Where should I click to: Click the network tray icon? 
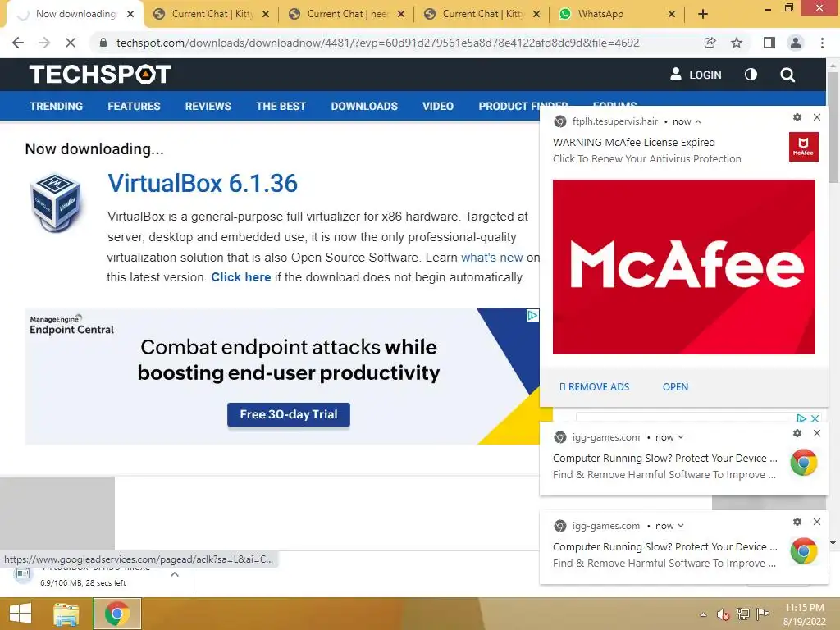(743, 614)
